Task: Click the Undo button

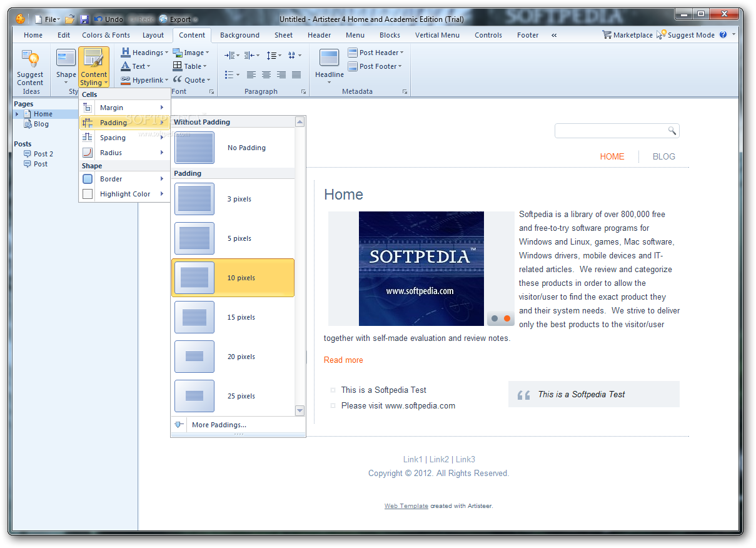Action: point(108,19)
